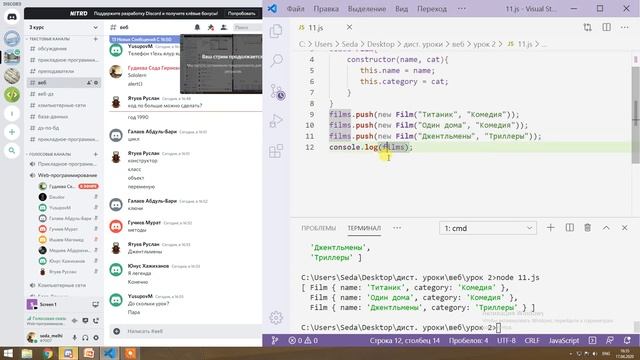Add a server with the plus icon in Discord
This screenshot has width=640, height=360.
point(12,132)
